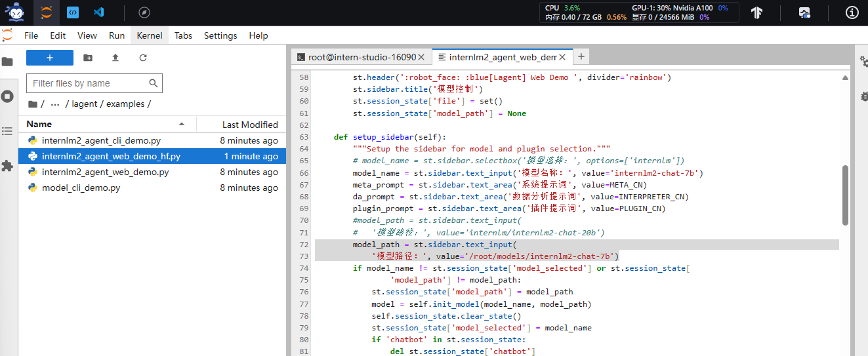This screenshot has height=356, width=868.
Task: Open the Edit menu
Action: click(x=58, y=35)
